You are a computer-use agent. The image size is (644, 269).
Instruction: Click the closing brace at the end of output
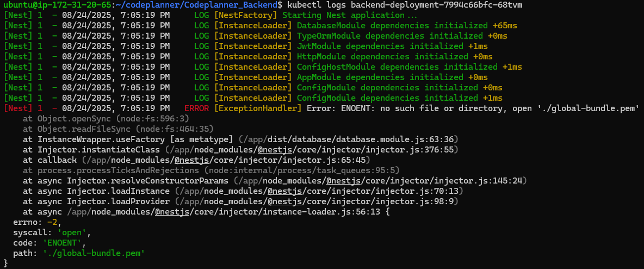pyautogui.click(x=5, y=263)
